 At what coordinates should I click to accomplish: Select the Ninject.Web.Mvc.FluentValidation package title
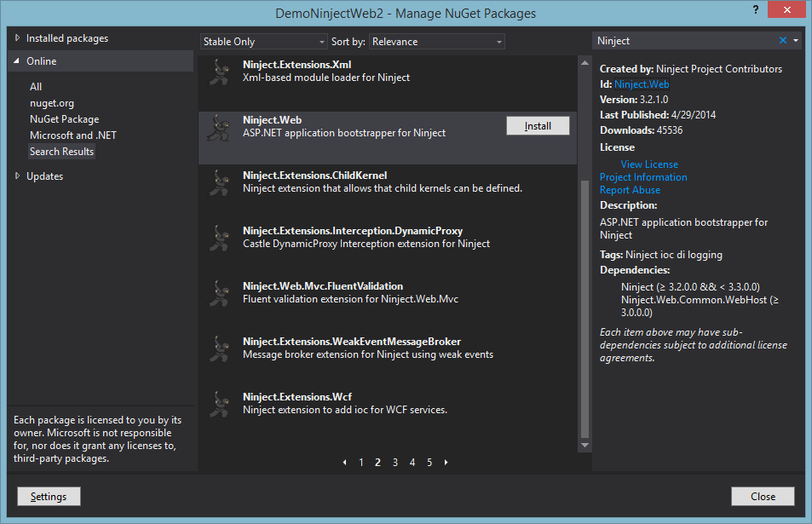[x=323, y=286]
